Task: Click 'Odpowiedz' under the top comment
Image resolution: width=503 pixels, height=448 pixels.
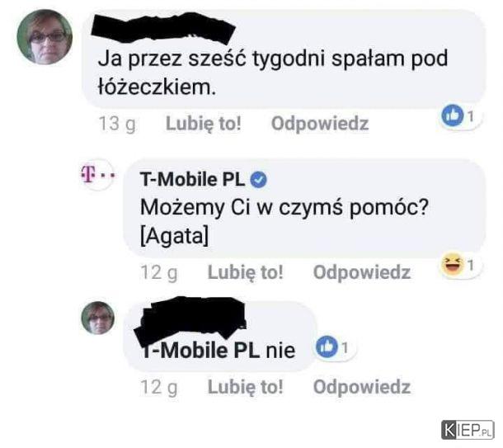Action: pos(320,124)
